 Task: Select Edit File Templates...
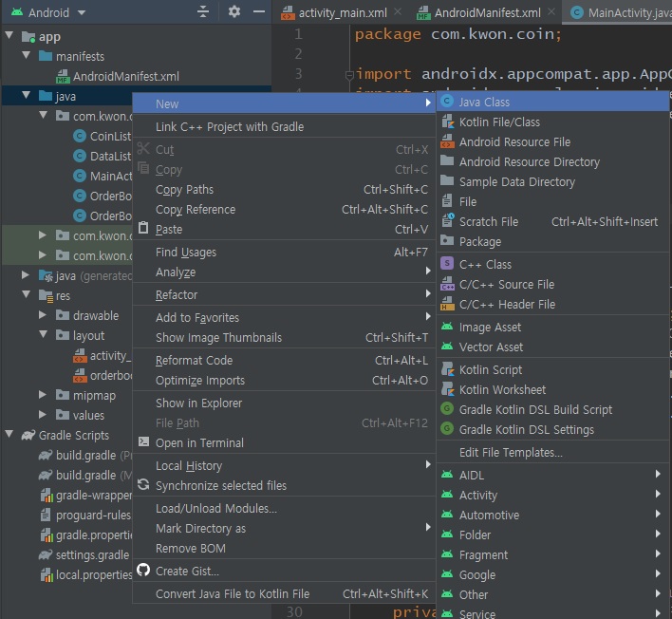point(552,452)
